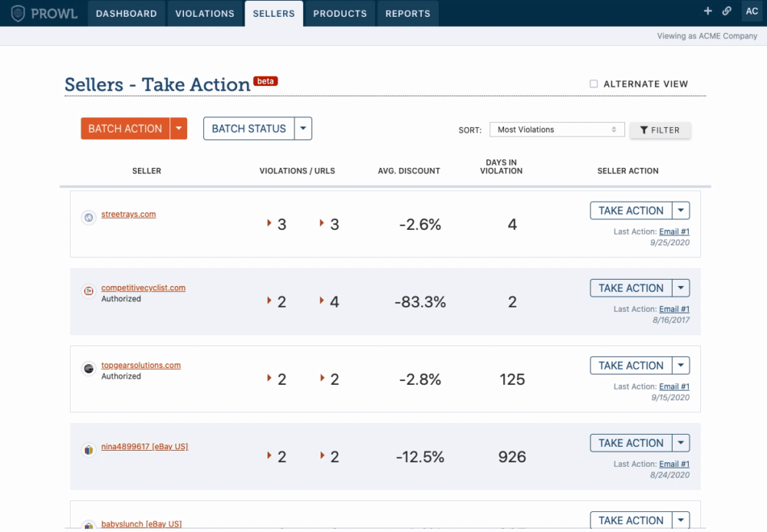Screen dimensions: 767x532
Task: Expand URLs arrow for topgearsolutions.com
Action: point(322,377)
